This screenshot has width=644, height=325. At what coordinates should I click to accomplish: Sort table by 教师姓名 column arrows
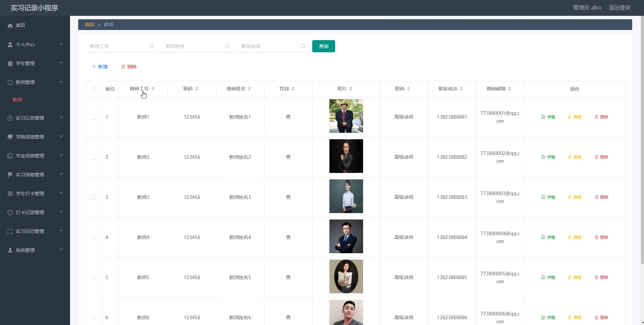click(x=250, y=89)
